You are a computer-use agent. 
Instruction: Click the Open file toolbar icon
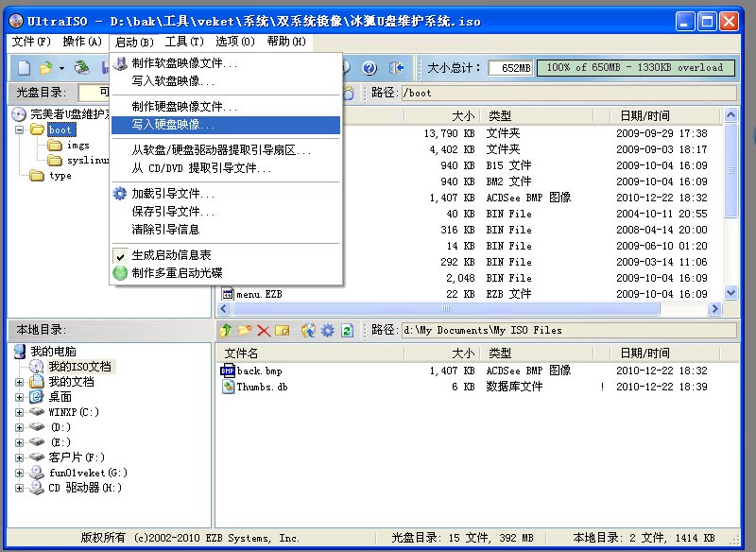pos(45,68)
